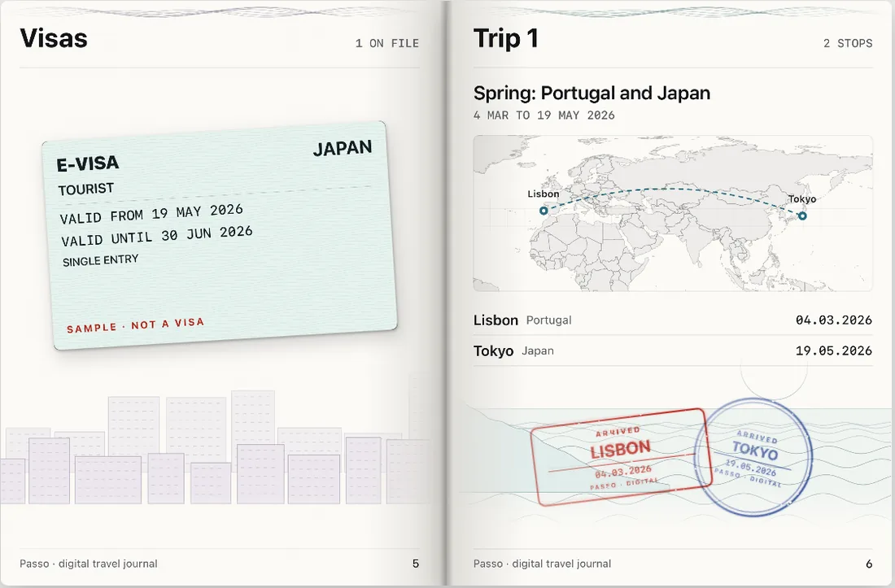Click the Tokyo marker on the map
Viewport: 895px width, 588px height.
coord(802,216)
